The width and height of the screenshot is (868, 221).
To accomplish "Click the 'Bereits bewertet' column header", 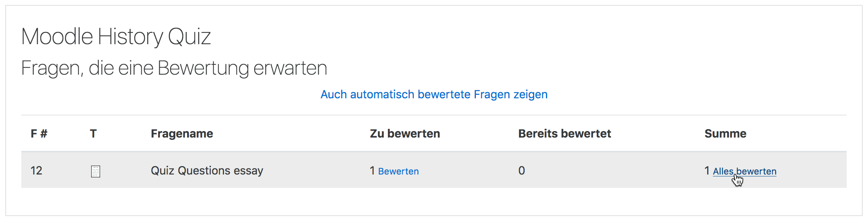I will 564,134.
